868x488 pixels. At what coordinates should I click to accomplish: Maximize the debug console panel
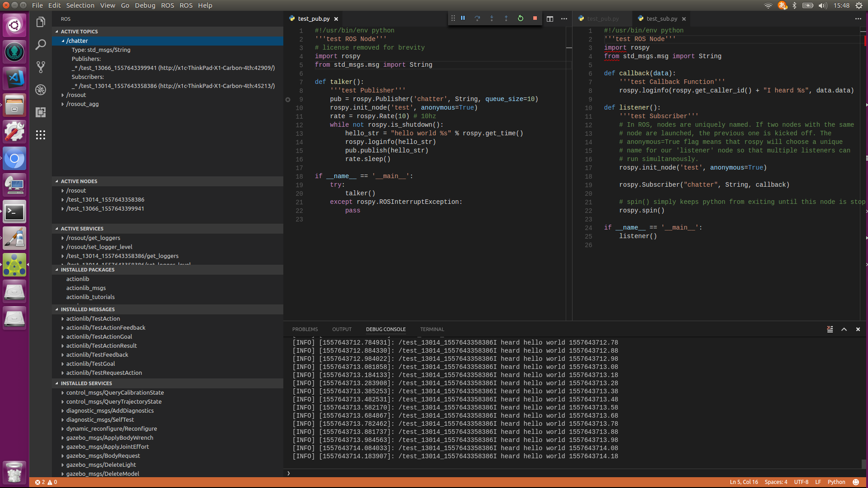[844, 329]
